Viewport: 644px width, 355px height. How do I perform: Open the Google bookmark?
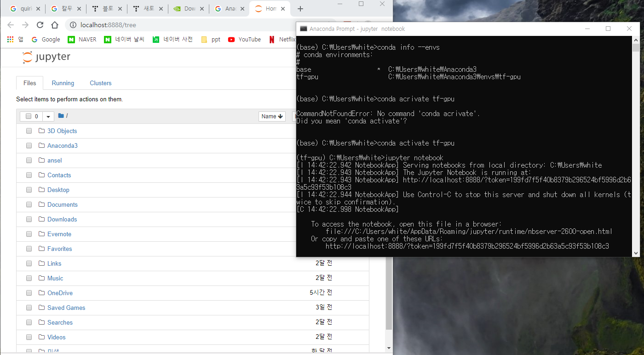point(46,40)
